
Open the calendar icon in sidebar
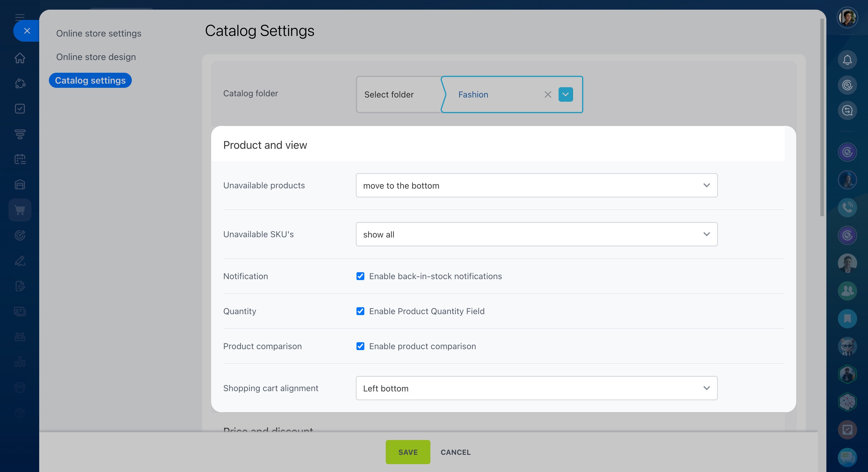[x=20, y=159]
